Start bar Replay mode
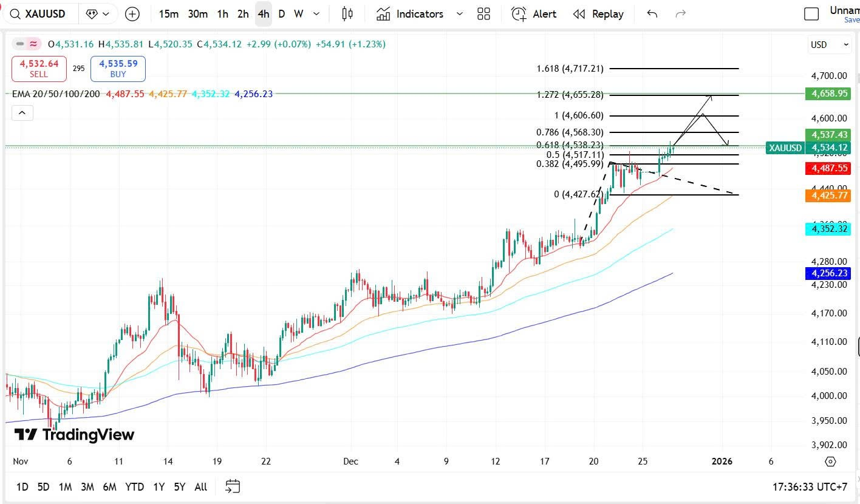860x504 pixels. 598,14
